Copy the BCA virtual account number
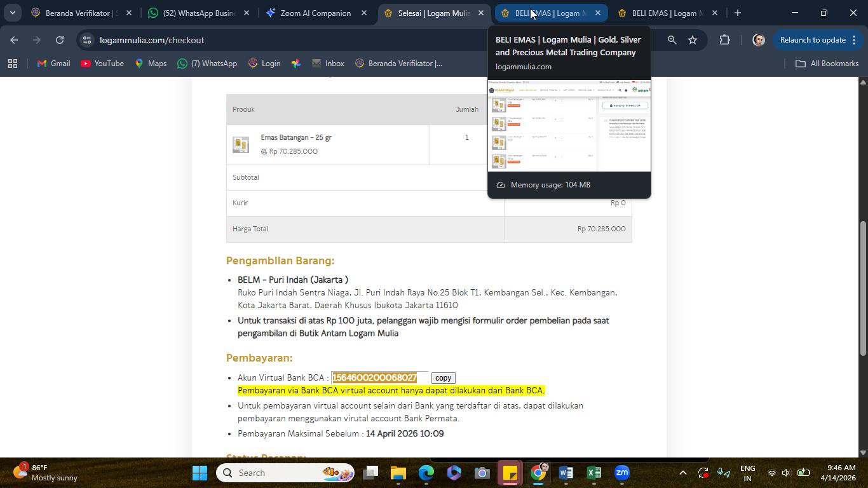This screenshot has height=488, width=868. [x=443, y=378]
